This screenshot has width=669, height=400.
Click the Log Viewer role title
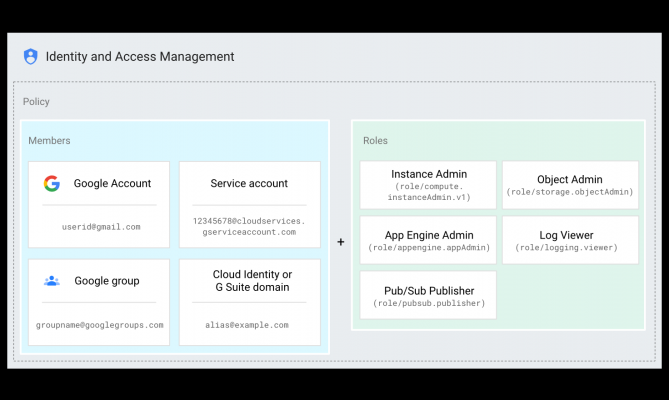pyautogui.click(x=566, y=235)
